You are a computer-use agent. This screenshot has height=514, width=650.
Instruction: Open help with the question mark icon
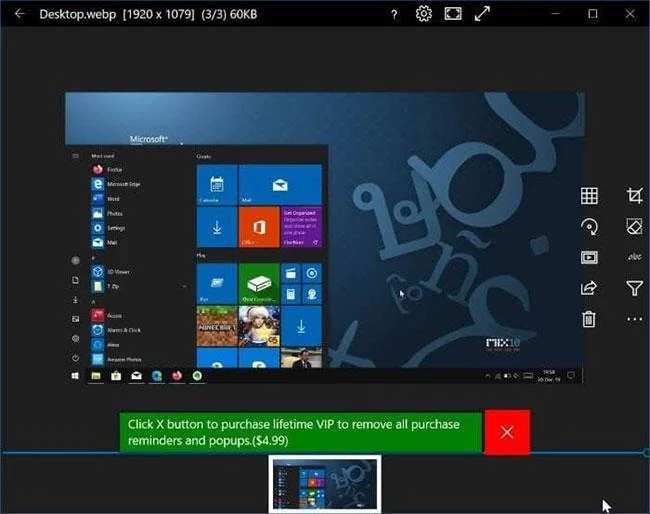[394, 15]
